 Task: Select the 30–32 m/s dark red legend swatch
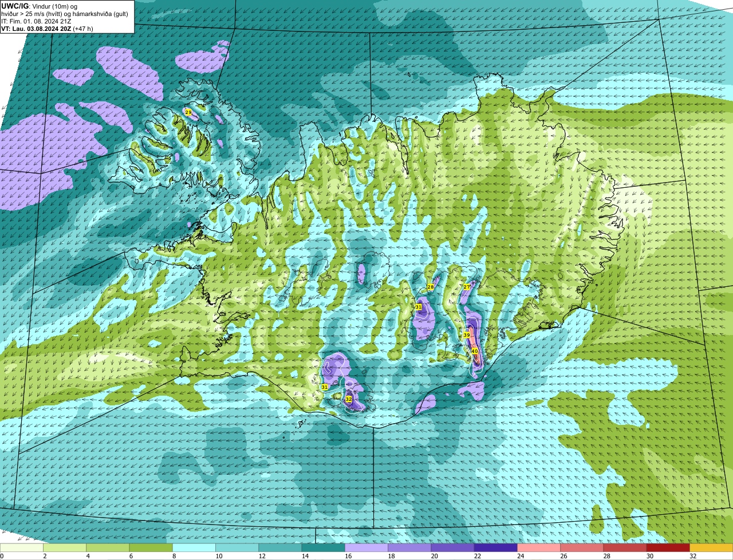click(x=668, y=548)
